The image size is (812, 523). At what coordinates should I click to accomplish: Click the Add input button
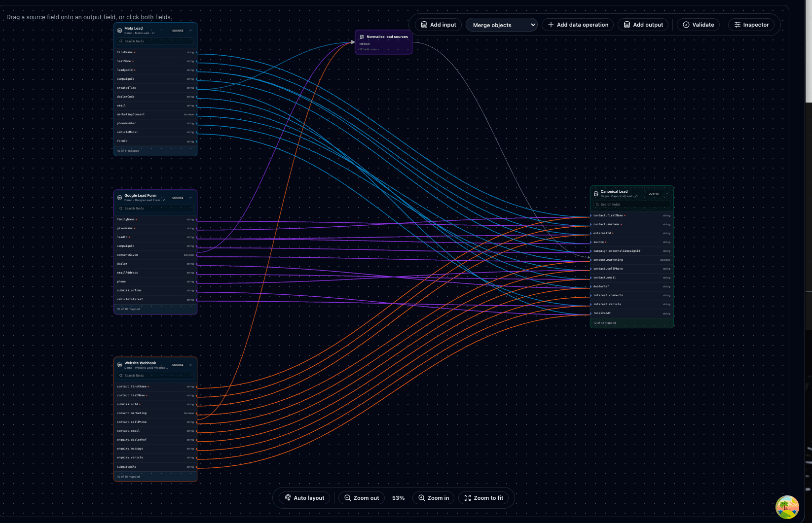438,25
